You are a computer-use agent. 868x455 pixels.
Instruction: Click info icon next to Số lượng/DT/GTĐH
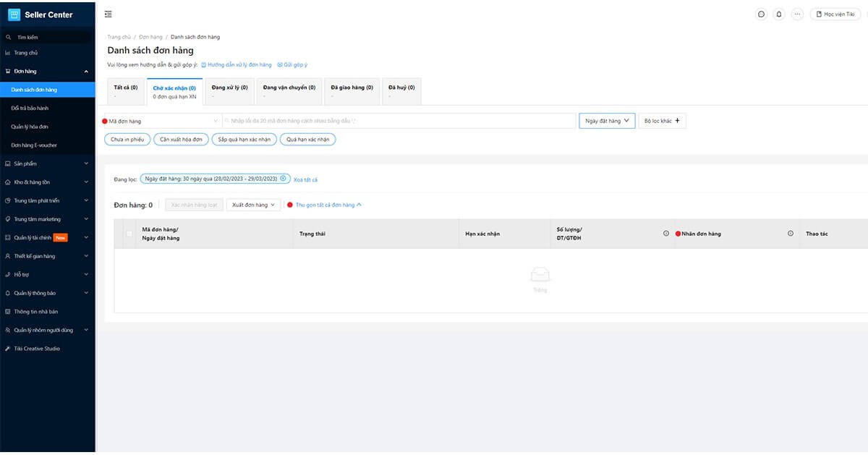[x=666, y=234]
